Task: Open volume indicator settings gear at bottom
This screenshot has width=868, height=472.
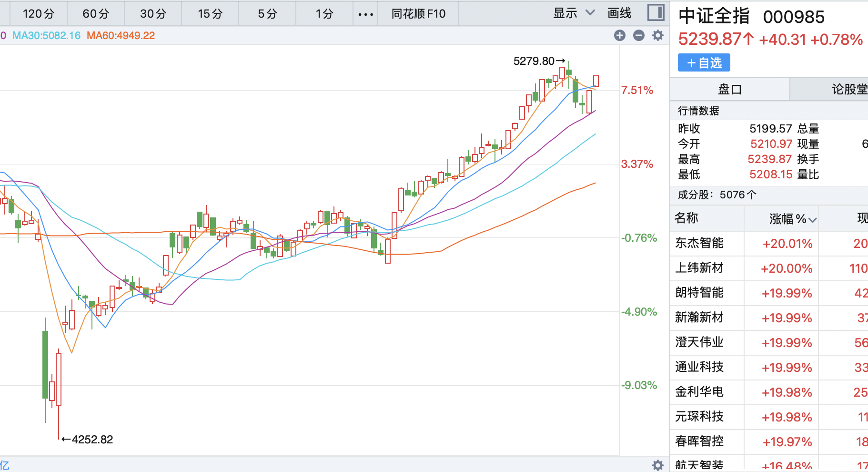Action: (x=658, y=465)
